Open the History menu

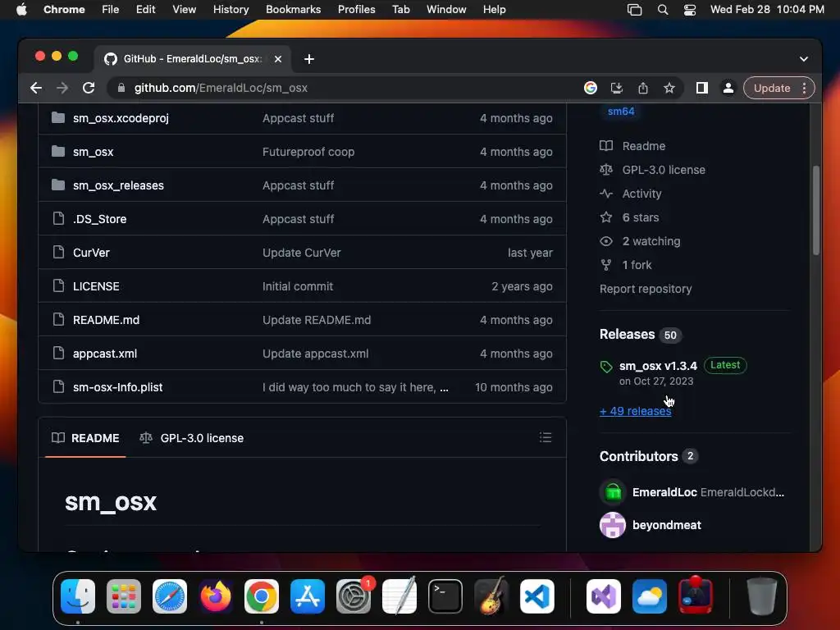[231, 10]
